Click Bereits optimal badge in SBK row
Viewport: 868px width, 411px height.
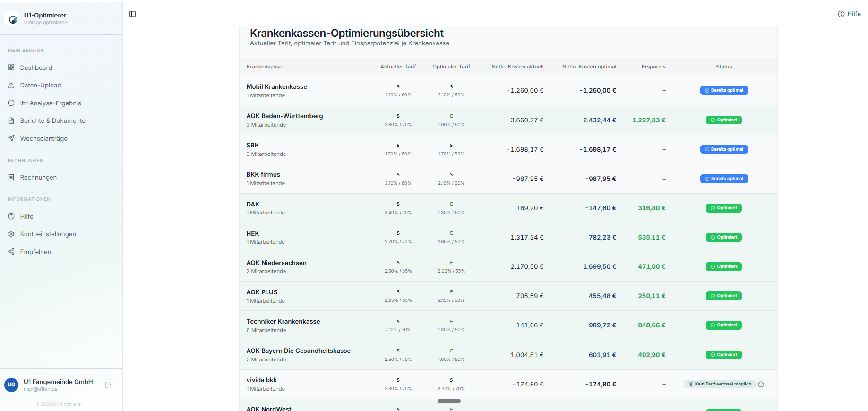(724, 149)
